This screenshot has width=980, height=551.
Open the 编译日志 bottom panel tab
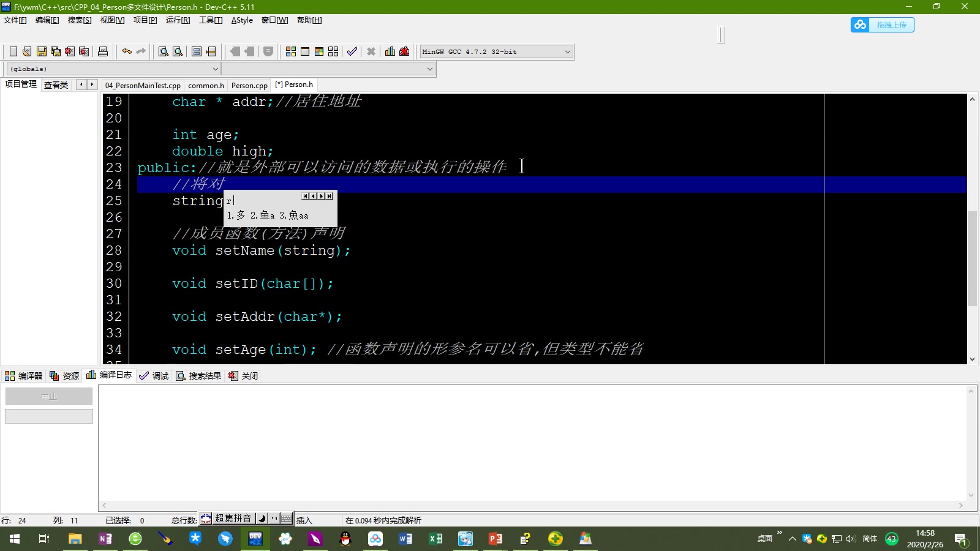tap(109, 375)
